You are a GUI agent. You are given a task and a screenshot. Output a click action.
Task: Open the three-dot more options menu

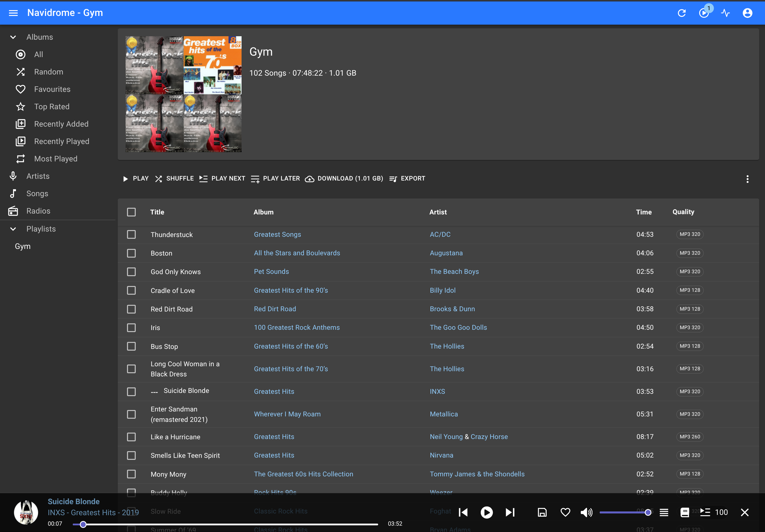pyautogui.click(x=747, y=179)
